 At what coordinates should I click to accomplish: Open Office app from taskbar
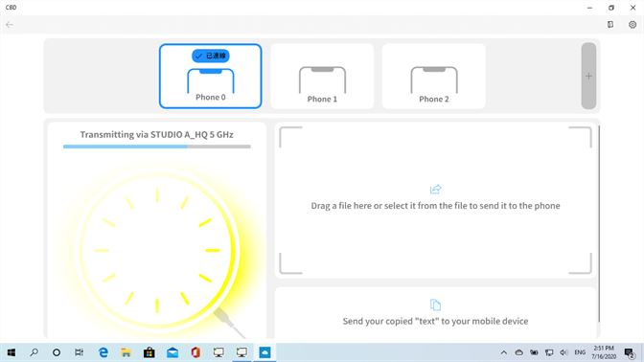point(195,352)
